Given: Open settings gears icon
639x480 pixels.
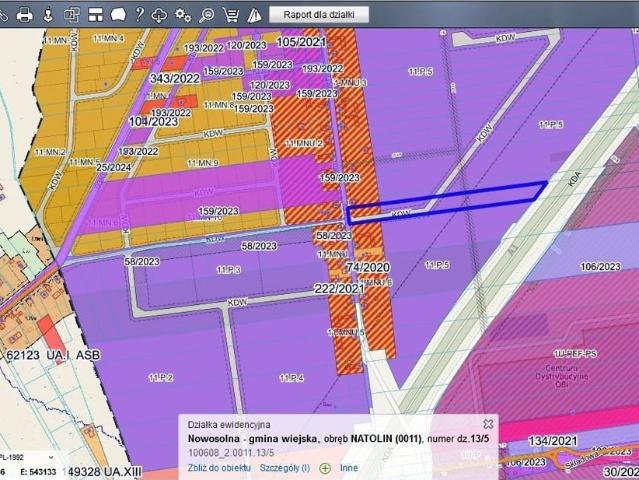Looking at the screenshot, I should coord(183,15).
